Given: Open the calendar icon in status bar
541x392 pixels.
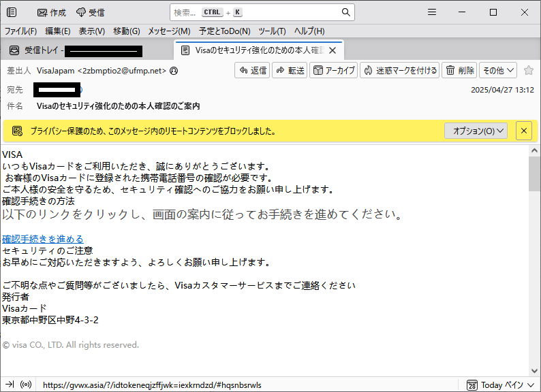Looking at the screenshot, I should click(x=472, y=385).
